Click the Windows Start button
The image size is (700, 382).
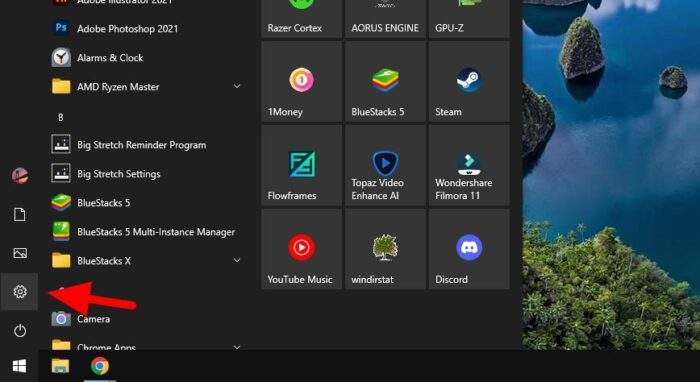pyautogui.click(x=19, y=366)
